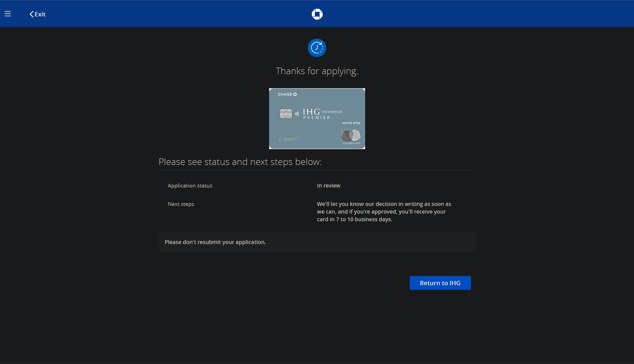Click the decision-in-writing next steps paragraph
This screenshot has height=364, width=634.
(384, 212)
